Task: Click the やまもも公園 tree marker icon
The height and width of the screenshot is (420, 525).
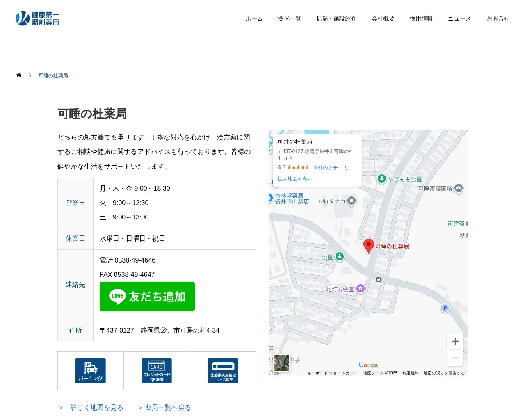Action: (382, 179)
